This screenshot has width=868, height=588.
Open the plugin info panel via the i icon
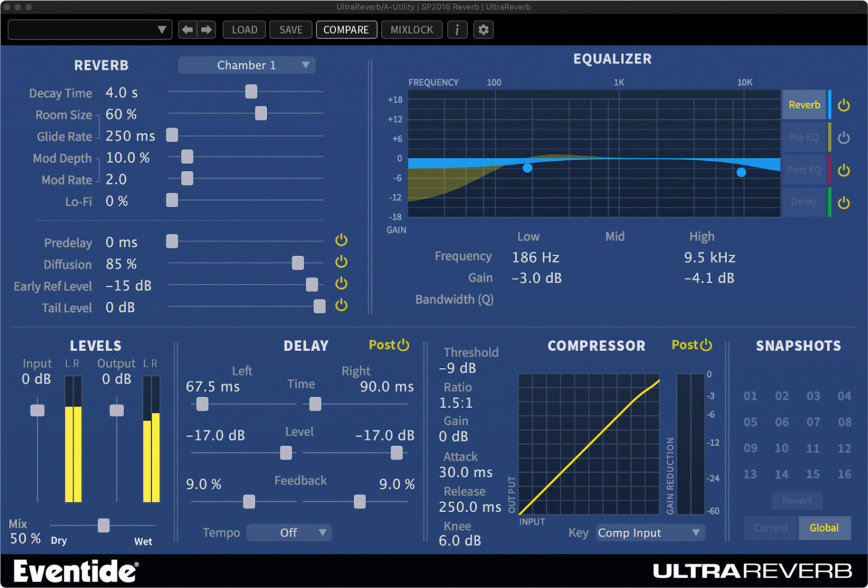(x=457, y=30)
